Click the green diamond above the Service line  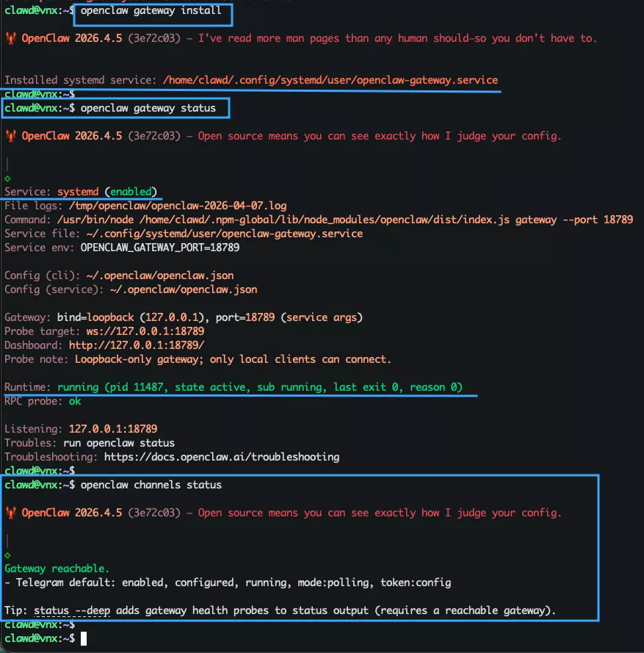point(7,178)
